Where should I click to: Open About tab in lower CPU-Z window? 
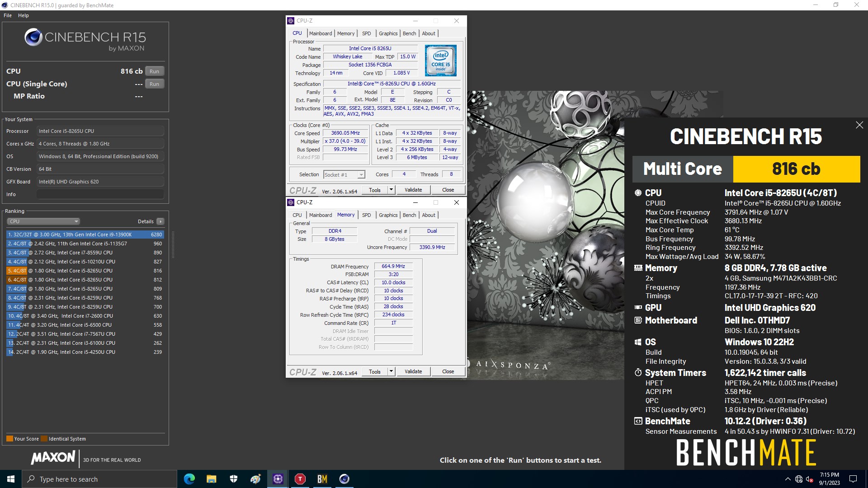tap(429, 215)
